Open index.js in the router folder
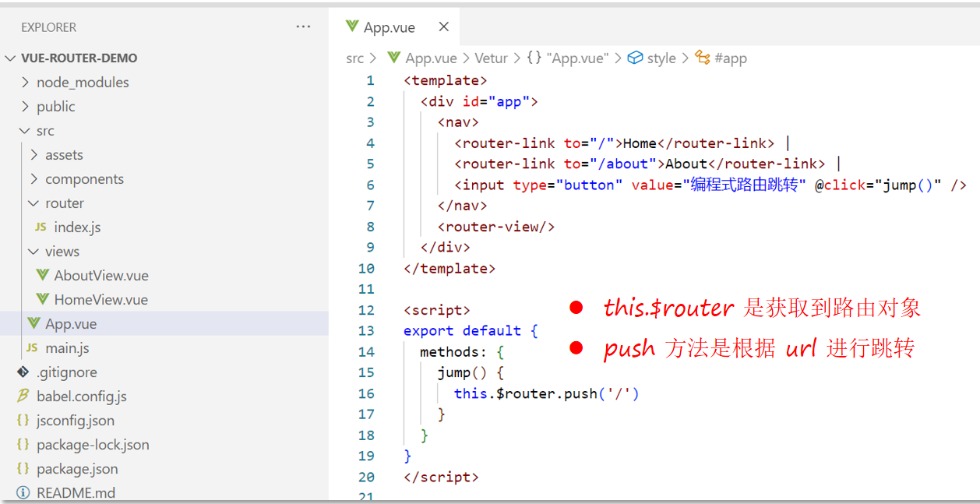This screenshot has width=980, height=504. pyautogui.click(x=77, y=227)
